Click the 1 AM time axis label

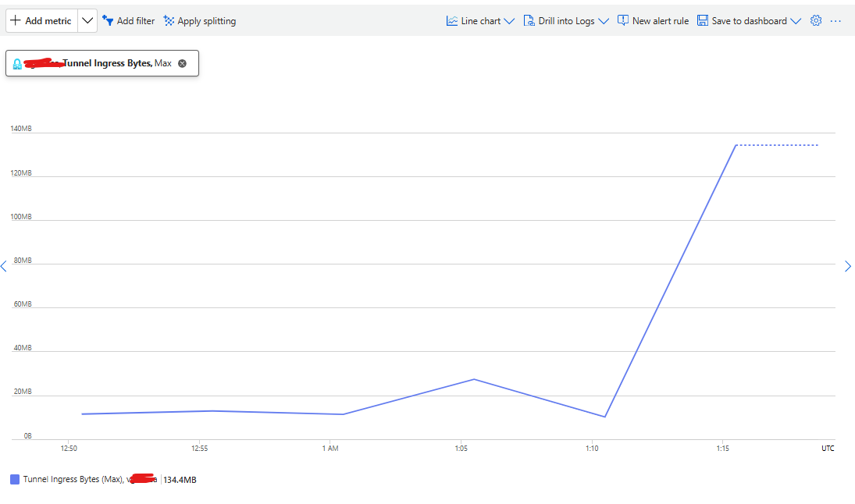tap(330, 449)
